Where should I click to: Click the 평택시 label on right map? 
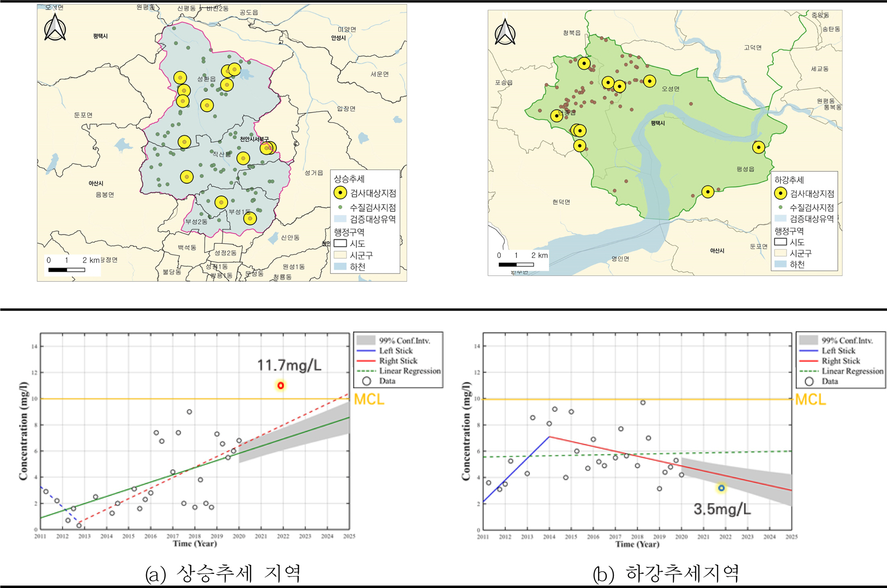[658, 123]
